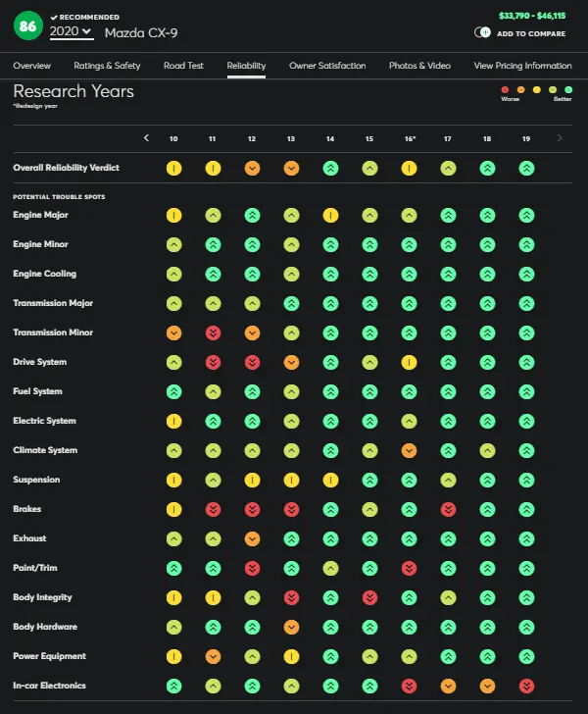The image size is (588, 714).
Task: Click Body Integrity rating icon for 2015
Action: pos(369,597)
